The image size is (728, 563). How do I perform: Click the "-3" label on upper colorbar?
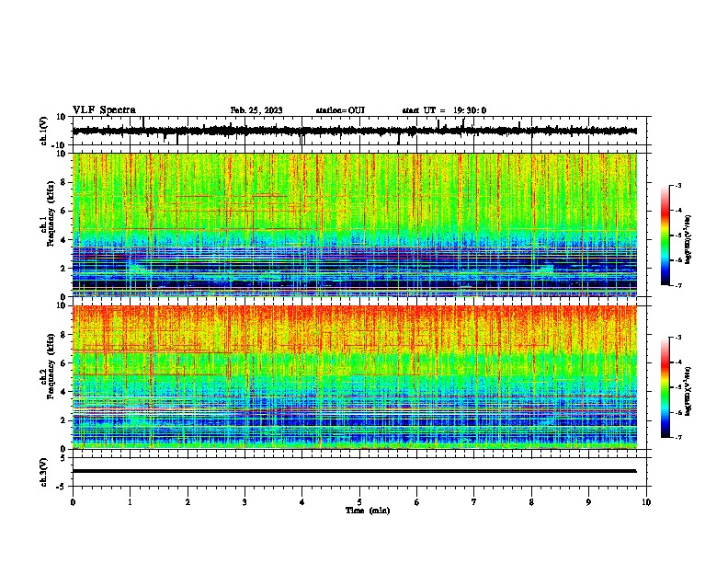tap(677, 186)
